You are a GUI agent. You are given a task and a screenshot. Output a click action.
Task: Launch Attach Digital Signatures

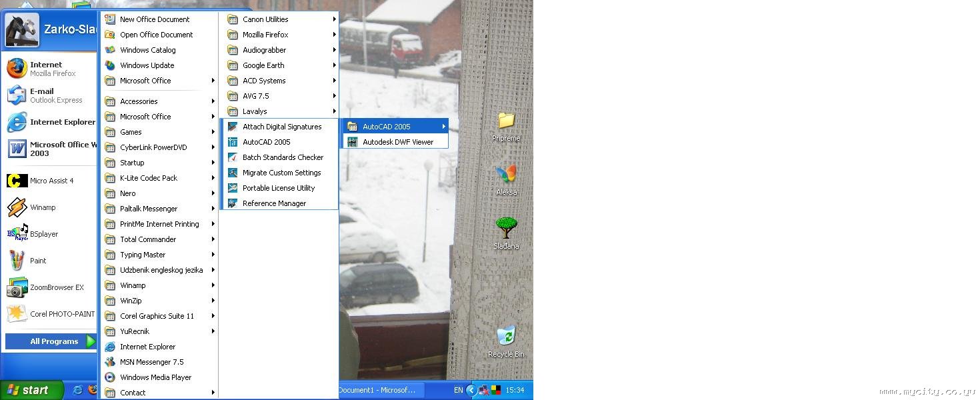pyautogui.click(x=281, y=127)
